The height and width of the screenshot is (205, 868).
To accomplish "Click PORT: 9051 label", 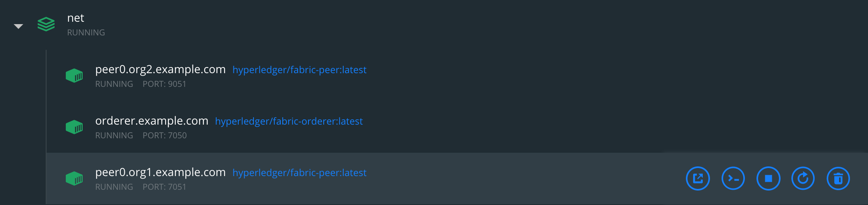I will [x=164, y=84].
